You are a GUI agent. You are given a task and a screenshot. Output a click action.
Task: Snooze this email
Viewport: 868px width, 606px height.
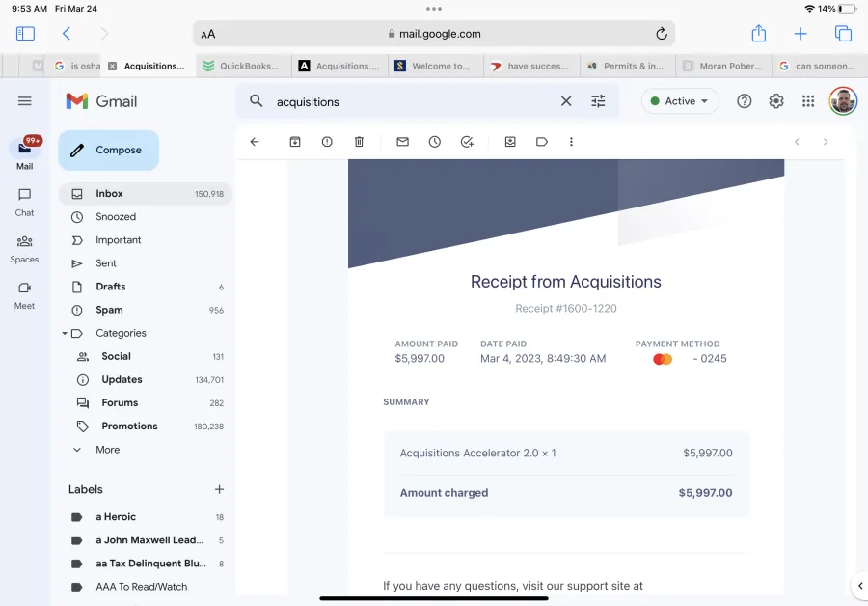tap(435, 142)
